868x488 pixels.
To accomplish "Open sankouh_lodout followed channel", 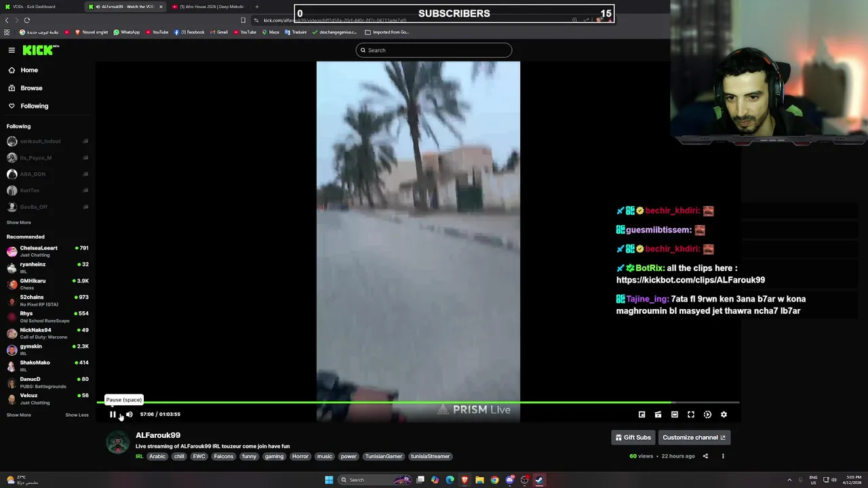I will [x=47, y=141].
